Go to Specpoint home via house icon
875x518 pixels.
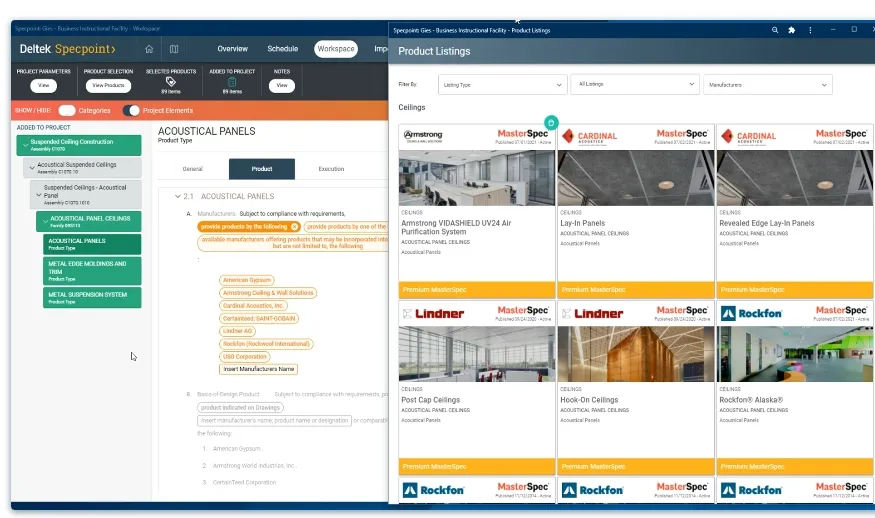[149, 49]
